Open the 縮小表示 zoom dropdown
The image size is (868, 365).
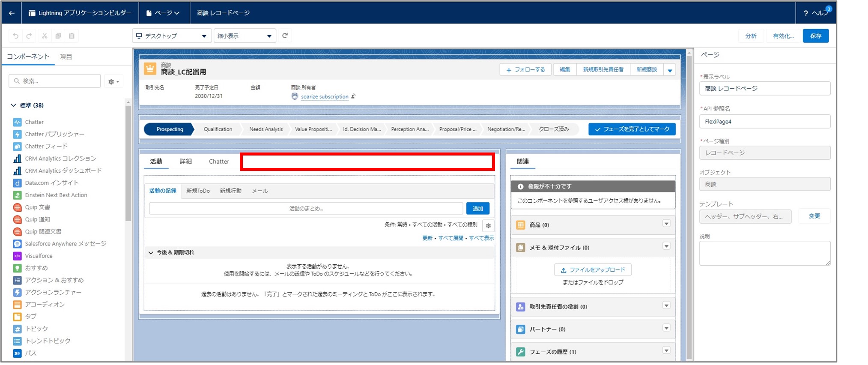point(245,36)
